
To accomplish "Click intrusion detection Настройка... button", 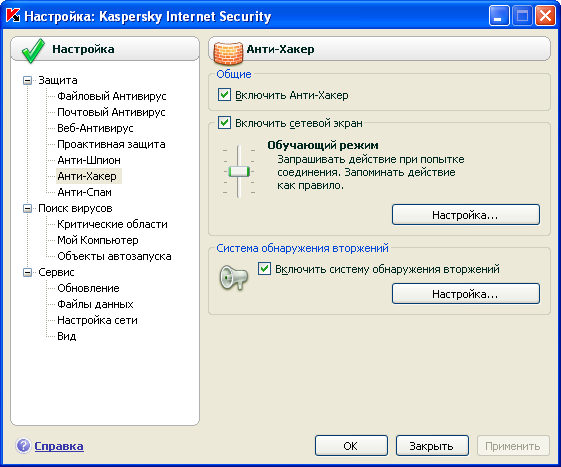I will pos(465,294).
